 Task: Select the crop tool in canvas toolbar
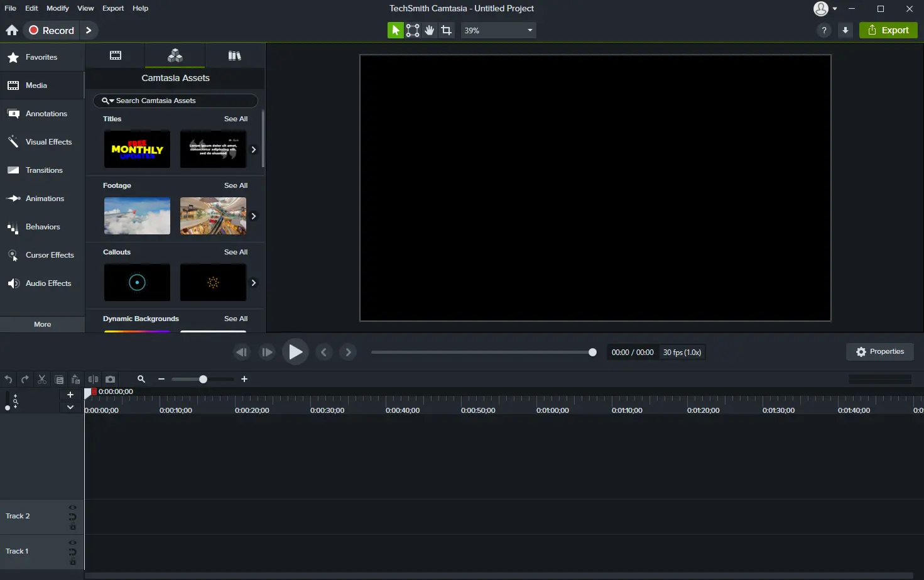447,30
